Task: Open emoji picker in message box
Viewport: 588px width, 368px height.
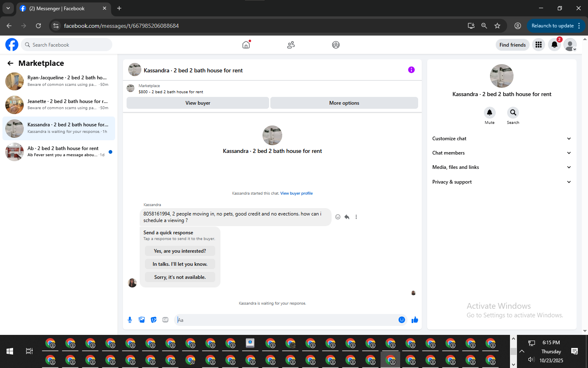Action: coord(402,320)
